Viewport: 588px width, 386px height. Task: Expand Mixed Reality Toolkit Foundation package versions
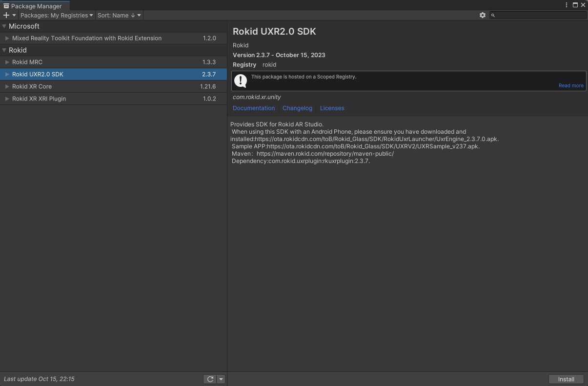(7, 38)
